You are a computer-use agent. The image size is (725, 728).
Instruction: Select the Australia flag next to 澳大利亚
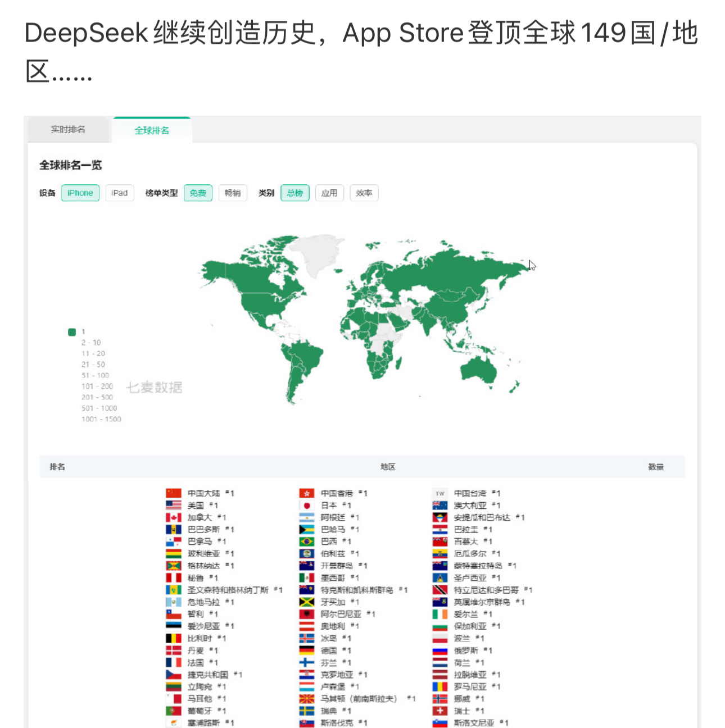[440, 506]
